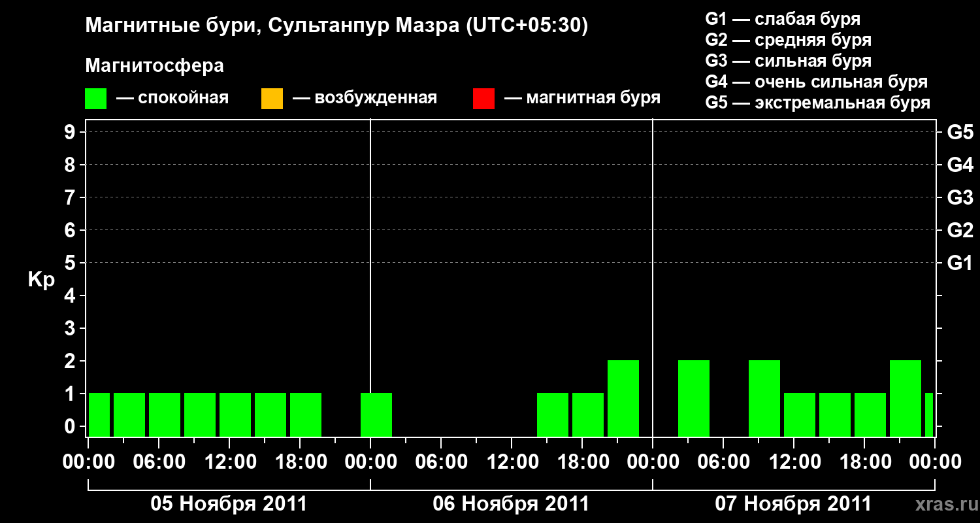Click the 18:00 tick label under 07 Ноября
This screenshot has height=523, width=980.
[x=864, y=462]
